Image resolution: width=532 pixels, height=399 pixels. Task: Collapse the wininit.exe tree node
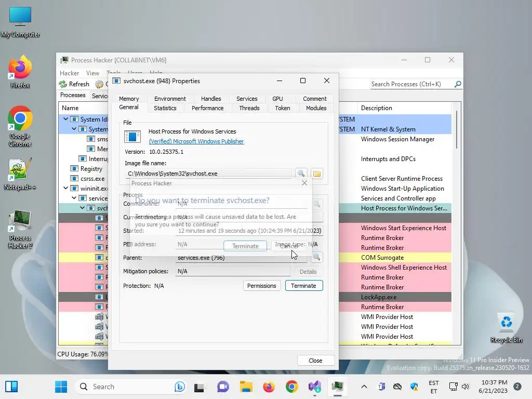[x=66, y=188]
